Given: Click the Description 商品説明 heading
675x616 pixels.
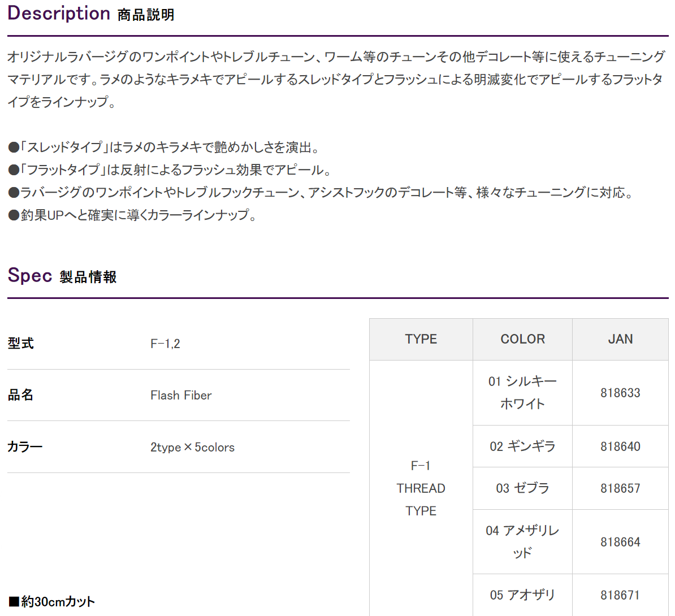Looking at the screenshot, I should click(91, 14).
